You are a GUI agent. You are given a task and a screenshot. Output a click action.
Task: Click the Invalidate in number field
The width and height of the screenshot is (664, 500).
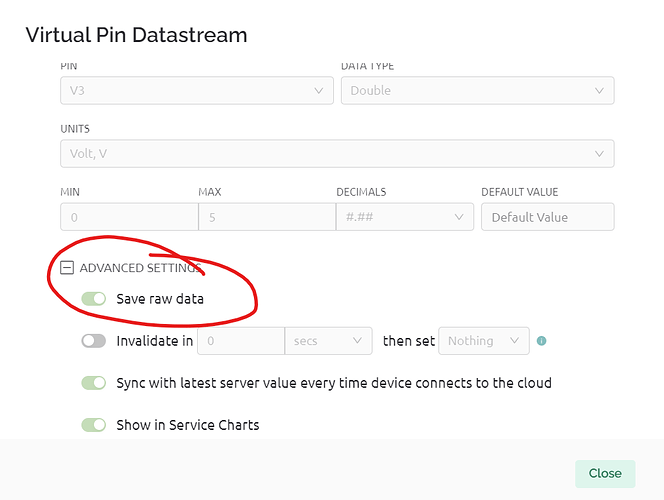[241, 341]
